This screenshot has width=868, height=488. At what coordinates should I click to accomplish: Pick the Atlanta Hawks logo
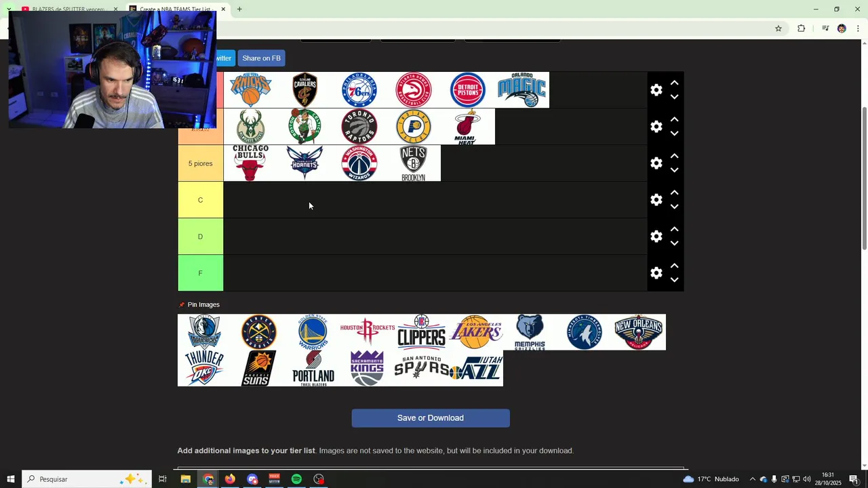tap(414, 90)
